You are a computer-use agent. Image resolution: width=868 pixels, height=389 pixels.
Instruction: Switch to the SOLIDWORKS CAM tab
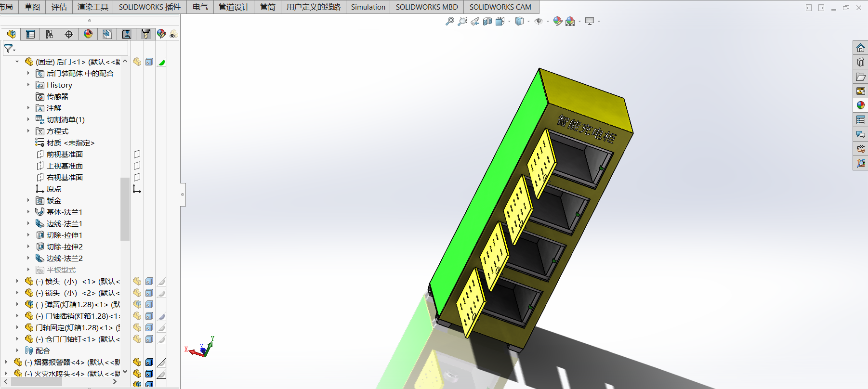[500, 7]
